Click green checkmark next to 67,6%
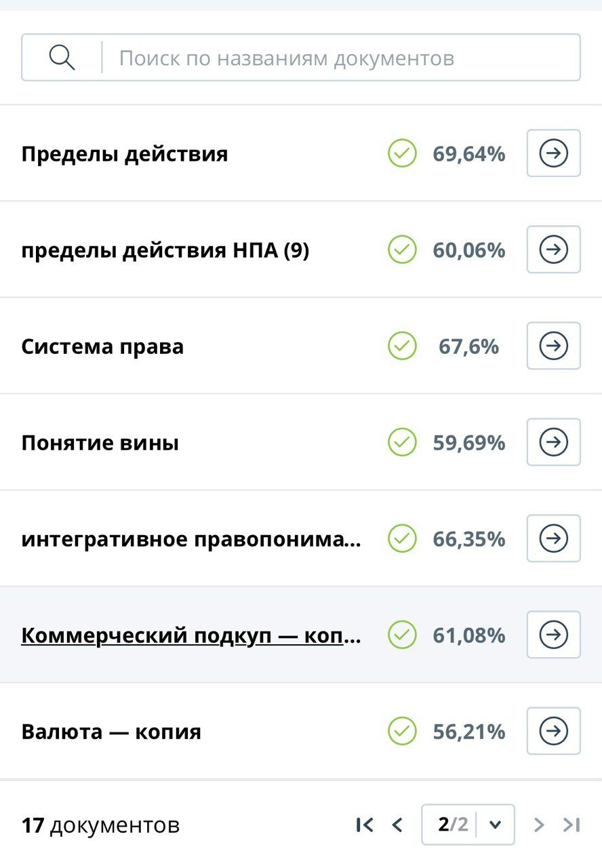This screenshot has width=602, height=868. click(x=402, y=347)
